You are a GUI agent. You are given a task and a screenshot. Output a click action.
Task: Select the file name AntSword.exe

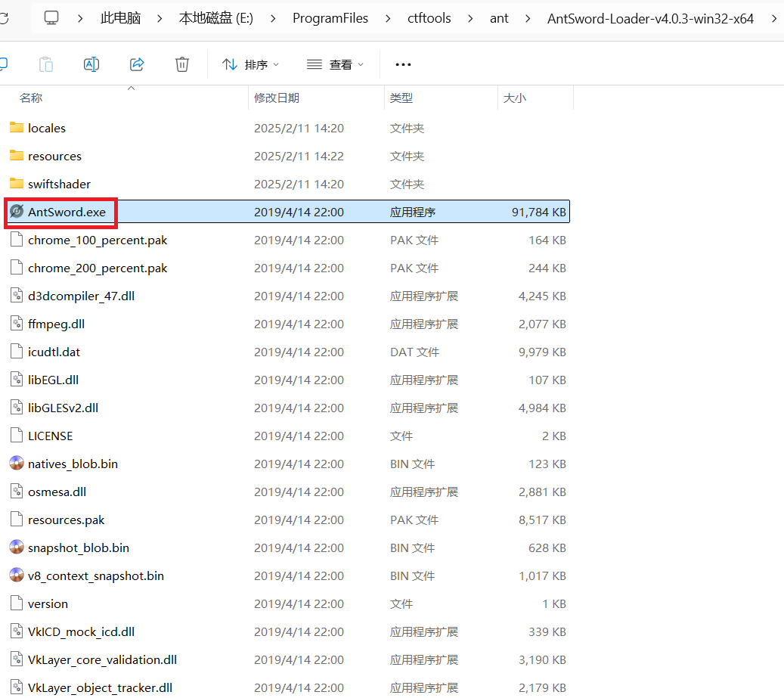click(x=67, y=212)
